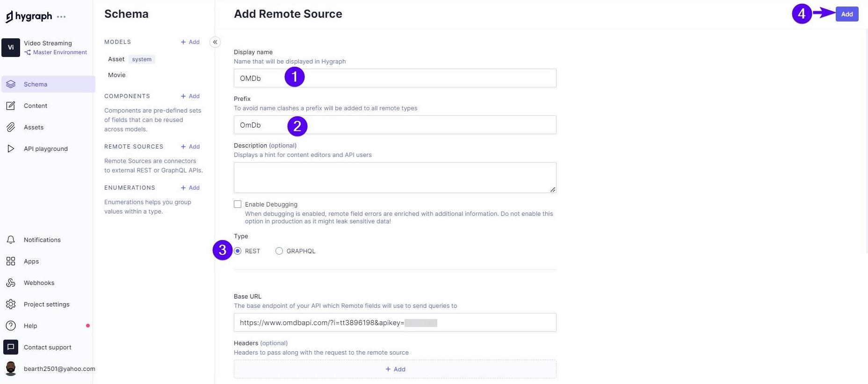Click the Notifications bell icon
The height and width of the screenshot is (384, 868).
pos(11,240)
